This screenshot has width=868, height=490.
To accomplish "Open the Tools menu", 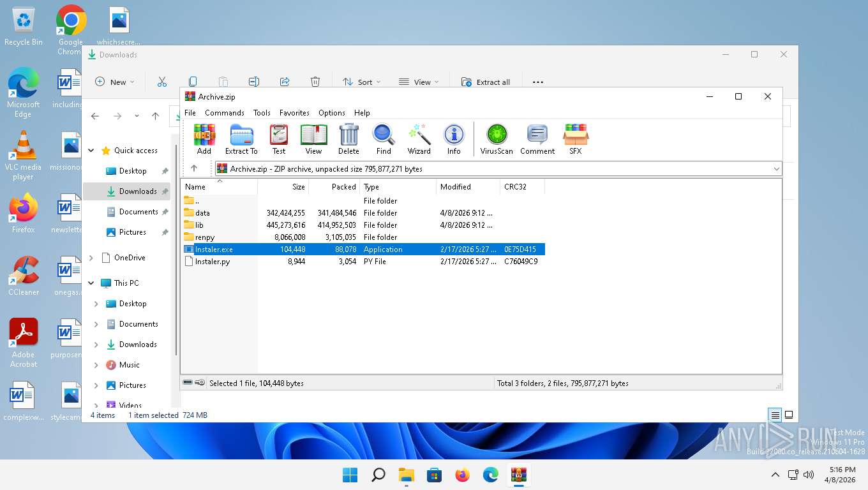I will 262,113.
